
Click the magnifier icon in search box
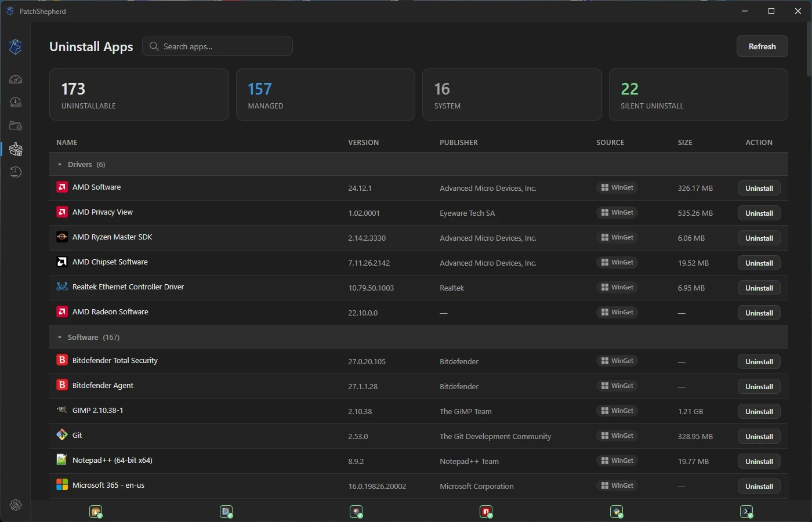click(154, 46)
